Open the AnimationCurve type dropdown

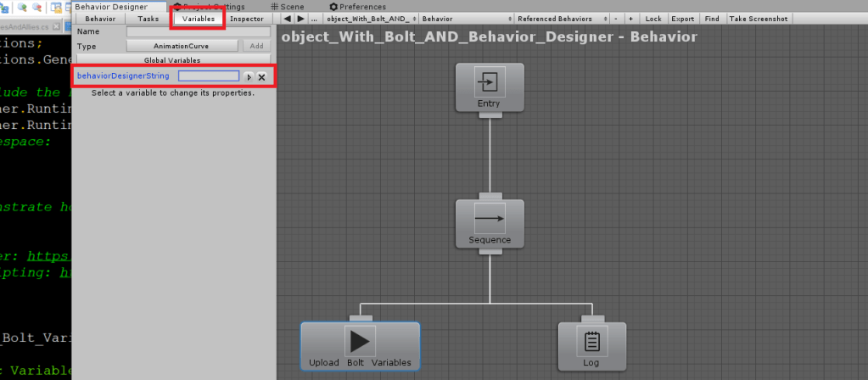coord(182,47)
